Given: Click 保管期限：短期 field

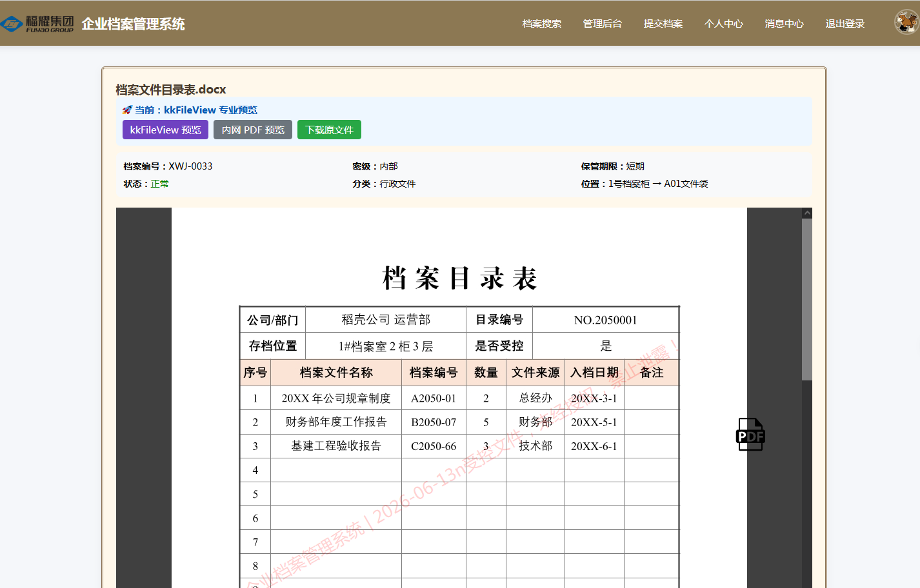Looking at the screenshot, I should [612, 166].
